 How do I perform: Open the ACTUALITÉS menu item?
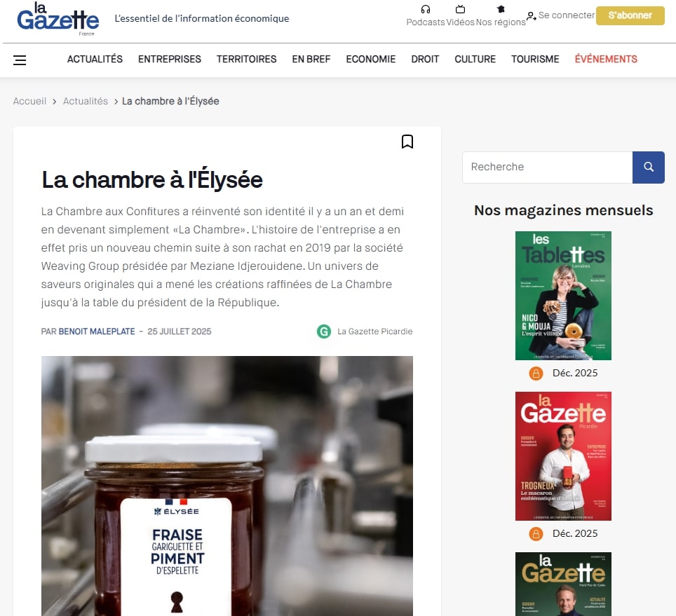pyautogui.click(x=95, y=59)
